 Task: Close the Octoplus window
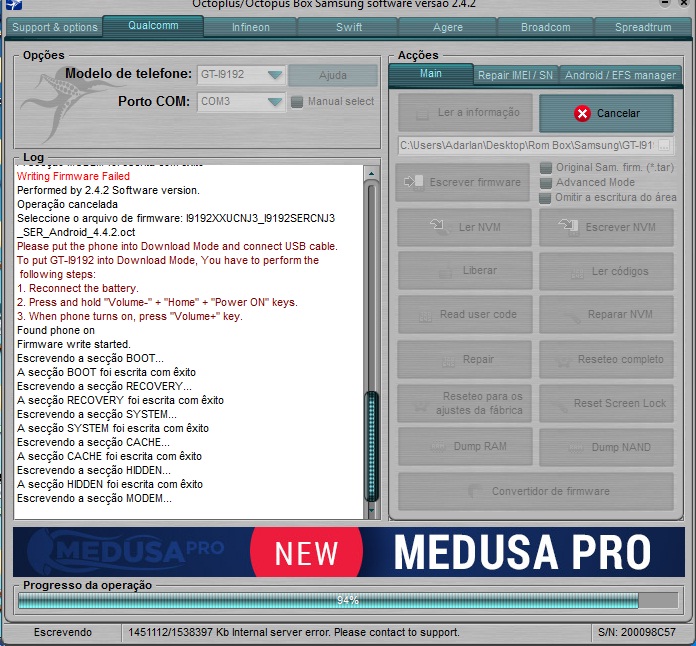click(x=685, y=4)
